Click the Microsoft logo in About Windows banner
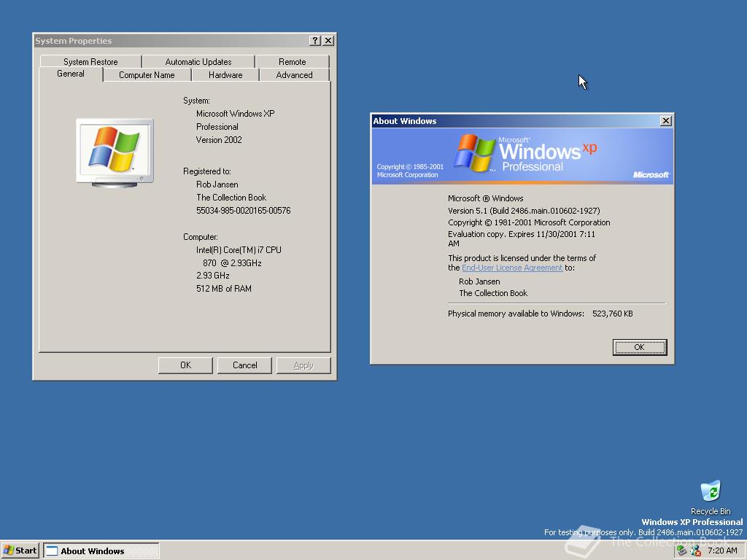Viewport: 747px width, 560px height. click(651, 175)
